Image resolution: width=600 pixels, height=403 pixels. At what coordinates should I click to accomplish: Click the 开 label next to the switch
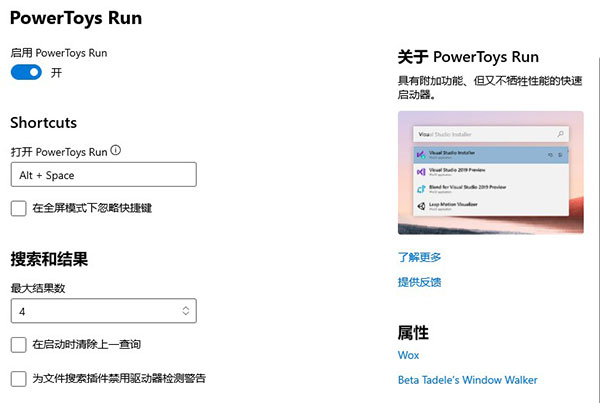[x=56, y=73]
